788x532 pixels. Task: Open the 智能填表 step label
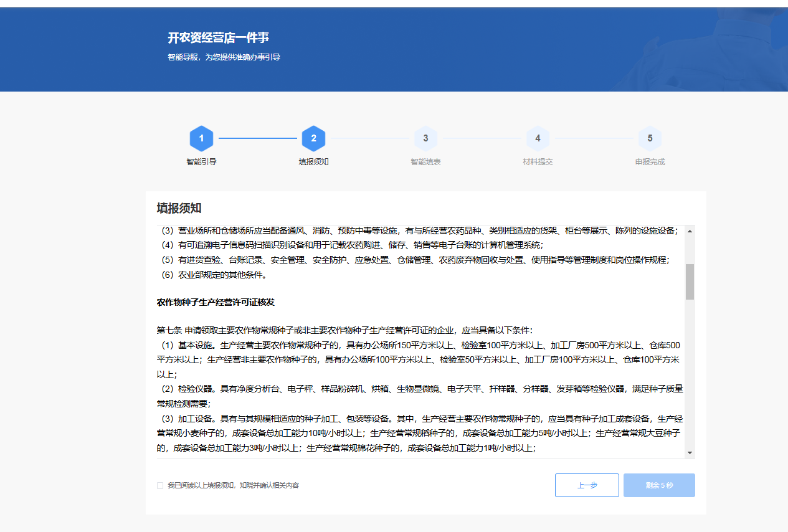point(425,162)
